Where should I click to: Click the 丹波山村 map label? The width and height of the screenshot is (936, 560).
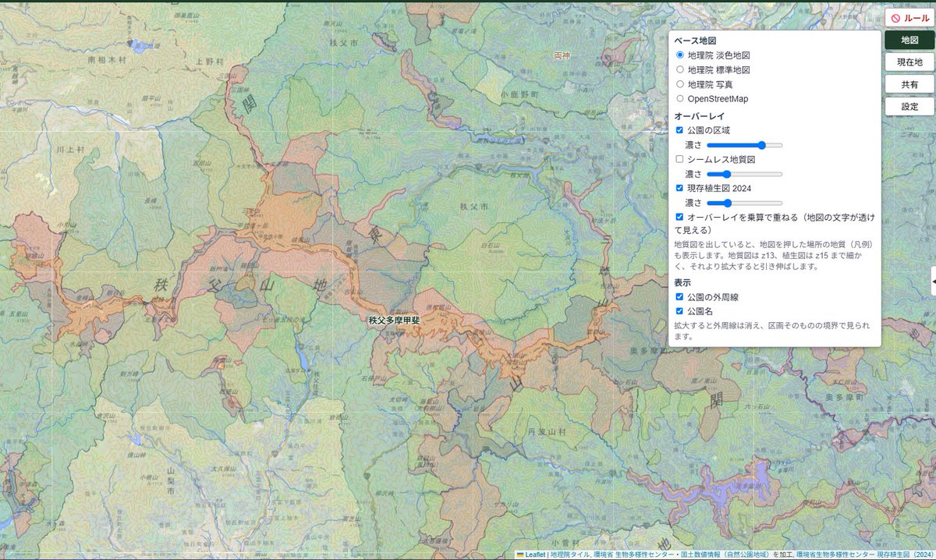tap(546, 431)
